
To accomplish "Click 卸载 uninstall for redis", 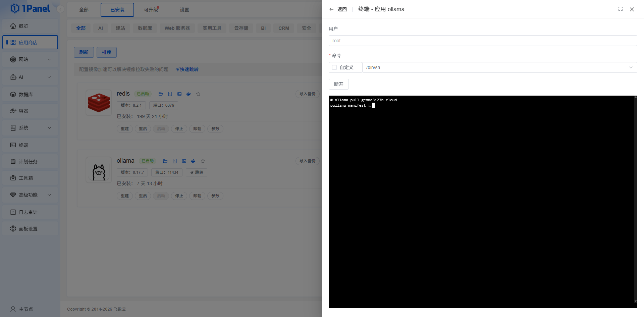I will point(197,129).
